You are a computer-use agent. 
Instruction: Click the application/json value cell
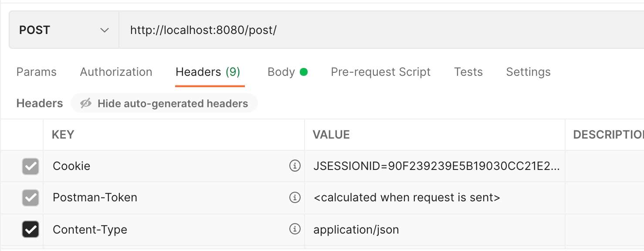pos(356,230)
